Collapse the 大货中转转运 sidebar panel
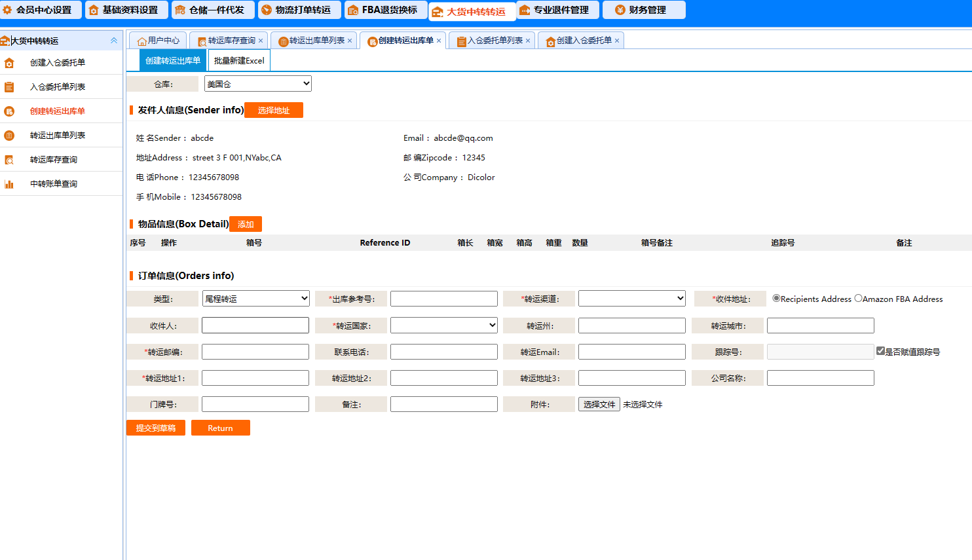972x560 pixels. tap(114, 41)
